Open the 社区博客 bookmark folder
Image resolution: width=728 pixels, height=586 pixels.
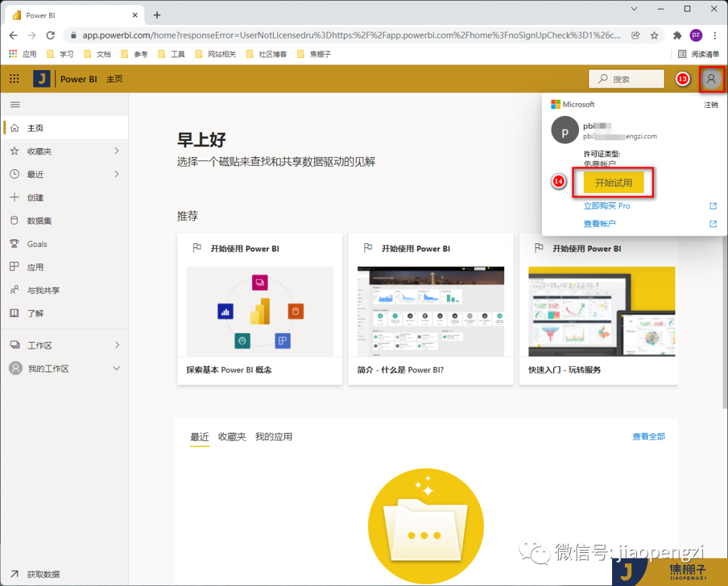[x=267, y=54]
